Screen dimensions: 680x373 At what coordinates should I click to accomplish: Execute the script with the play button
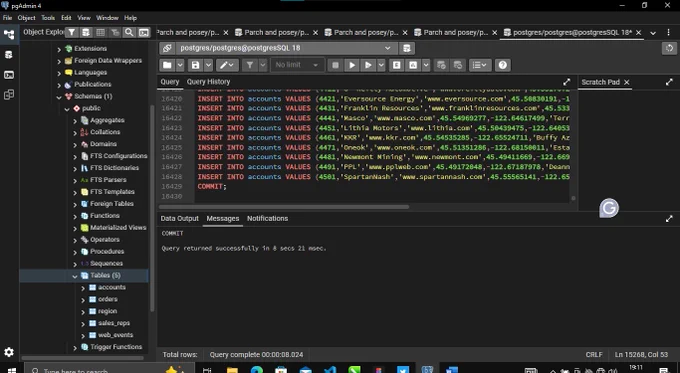[x=352, y=65]
